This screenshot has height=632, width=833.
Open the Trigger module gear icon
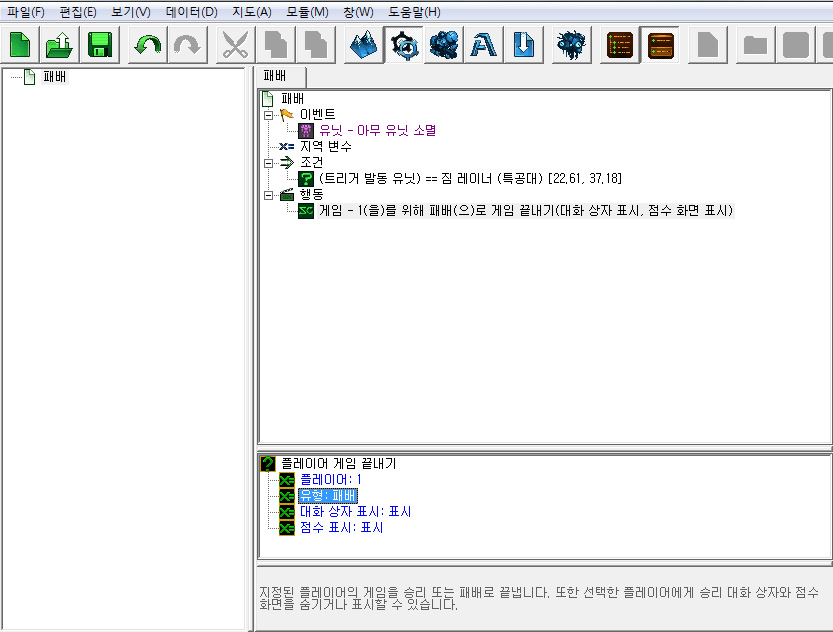click(x=404, y=45)
